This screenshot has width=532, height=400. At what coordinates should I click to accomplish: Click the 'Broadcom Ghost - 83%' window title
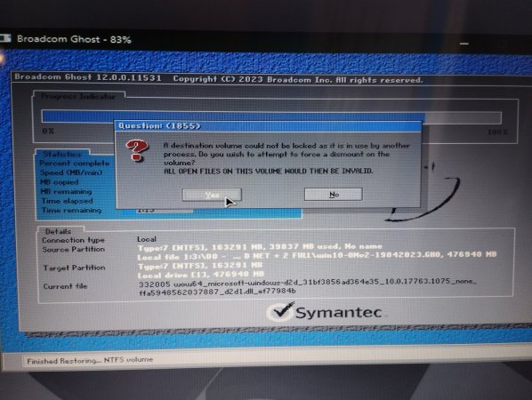click(74, 39)
